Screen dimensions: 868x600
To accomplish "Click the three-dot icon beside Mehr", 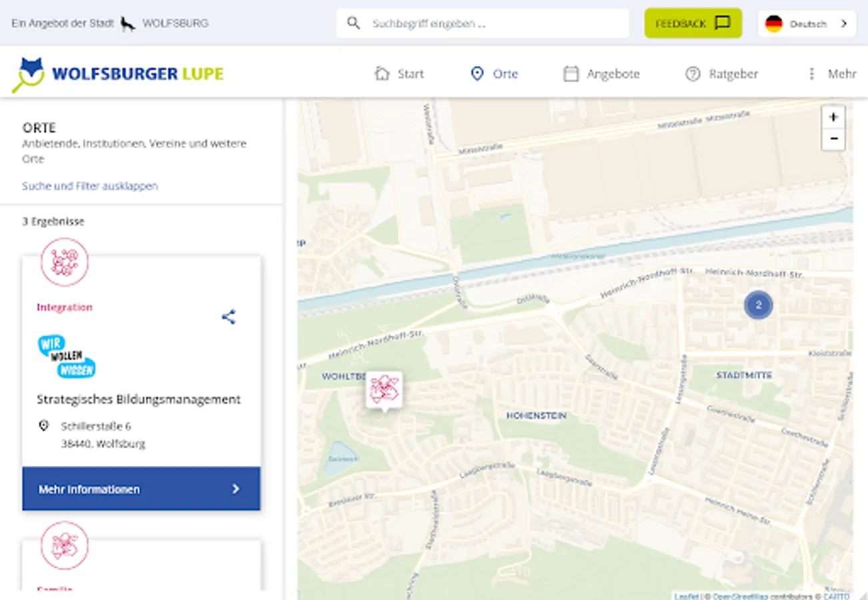I will (x=811, y=73).
